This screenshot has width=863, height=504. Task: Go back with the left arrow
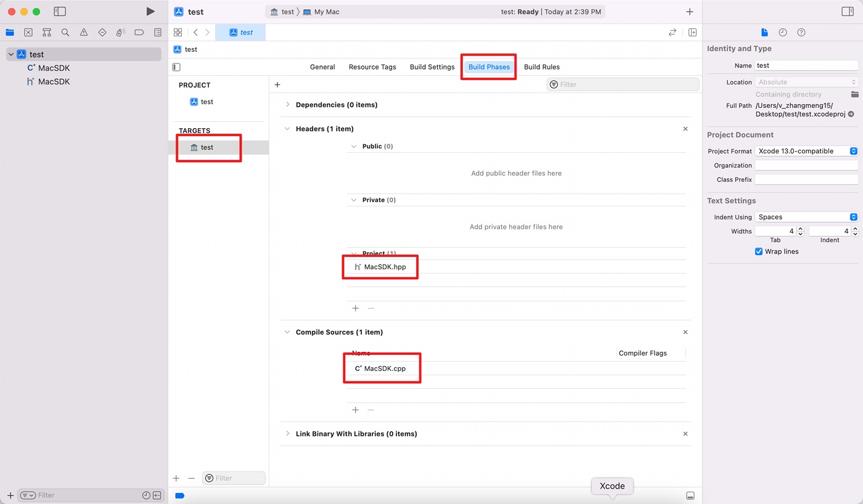tap(195, 33)
